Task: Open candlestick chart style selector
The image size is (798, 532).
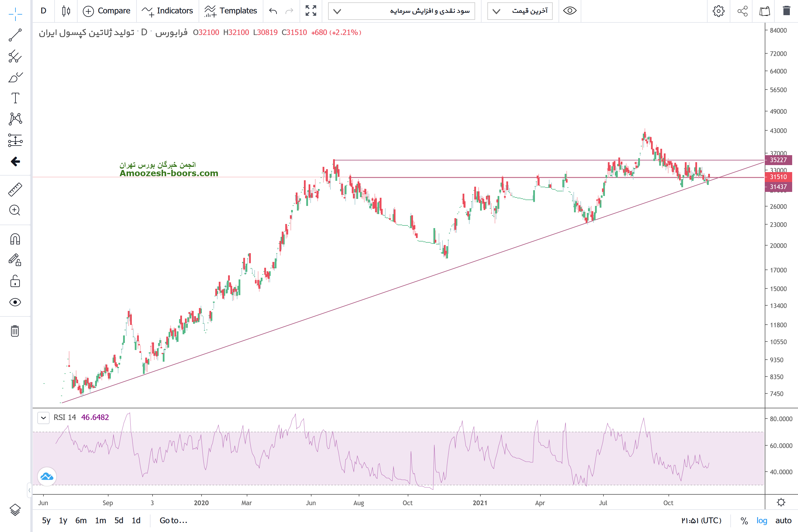Action: [x=66, y=11]
